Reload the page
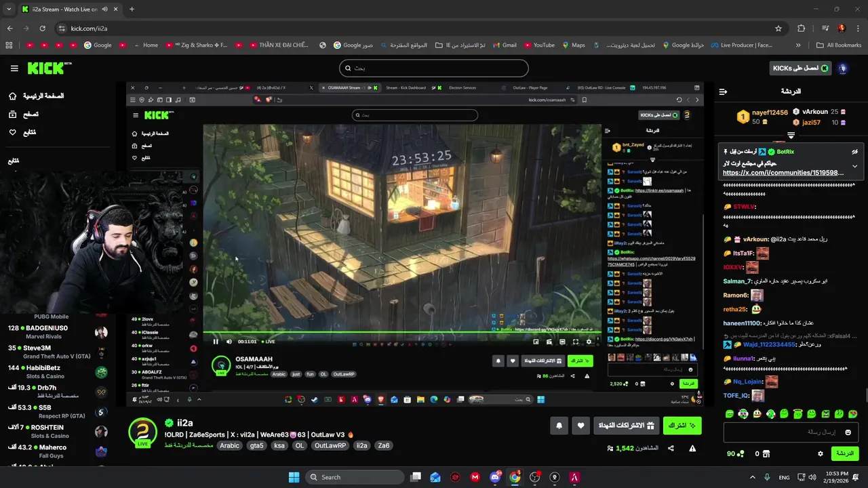The image size is (868, 488). (43, 28)
